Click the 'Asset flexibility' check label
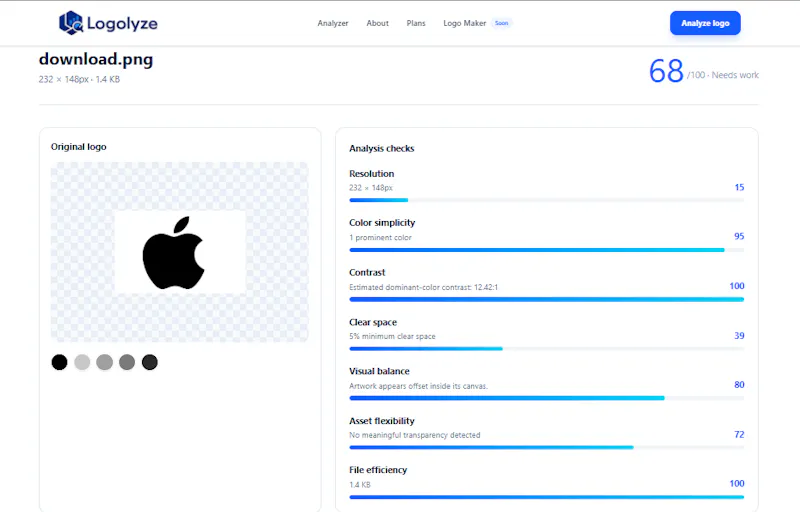Viewport: 800px width, 512px height. (x=382, y=421)
